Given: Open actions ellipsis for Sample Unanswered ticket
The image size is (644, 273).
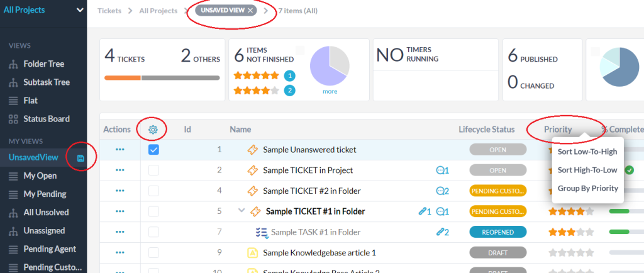Looking at the screenshot, I should pyautogui.click(x=119, y=150).
